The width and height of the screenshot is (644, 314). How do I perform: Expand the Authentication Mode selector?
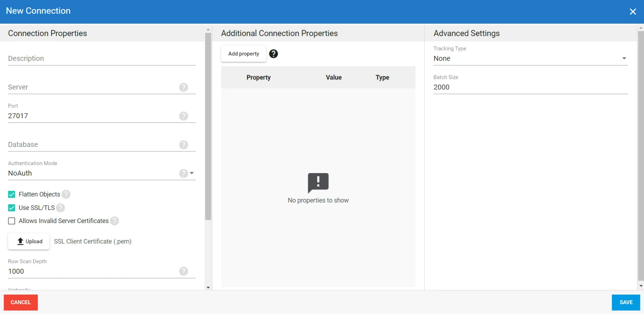[x=192, y=173]
